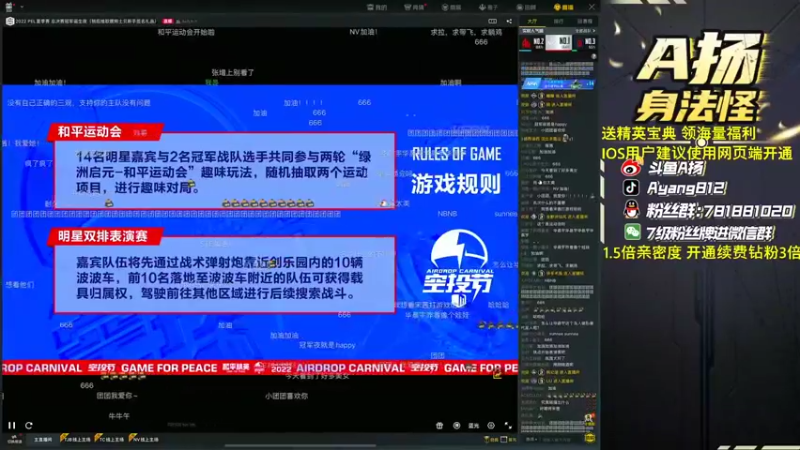Click the trophy icon button at bottom right
Viewport: 800px width, 450px height.
tap(490, 439)
